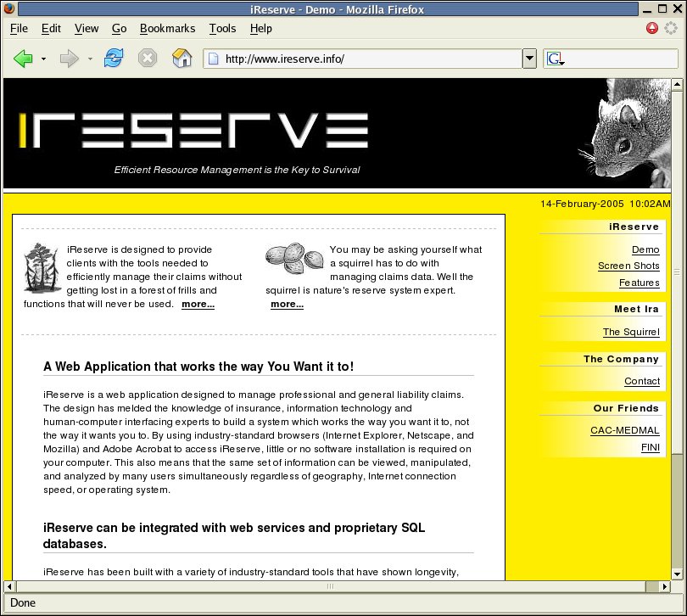Viewport: 687px width, 616px height.
Task: Click the vertical scrollbar thumb
Action: [677, 272]
